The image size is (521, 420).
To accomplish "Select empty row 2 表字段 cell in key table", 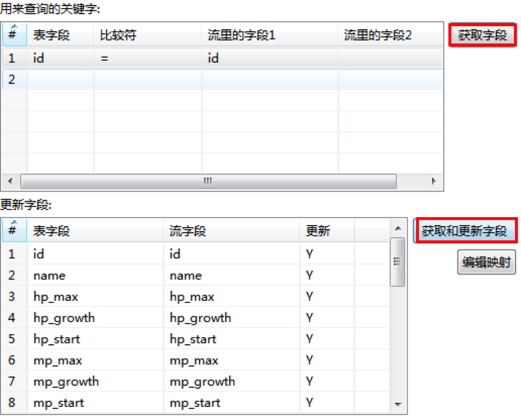I will 61,79.
